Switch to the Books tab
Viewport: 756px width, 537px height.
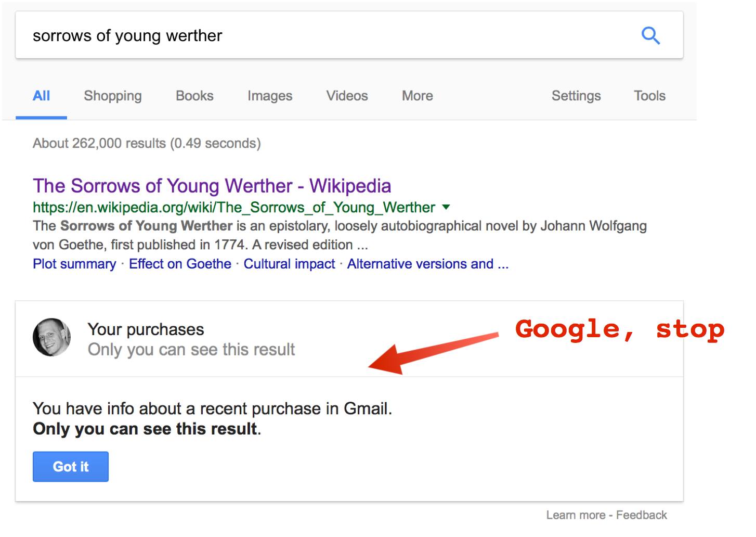pyautogui.click(x=194, y=96)
